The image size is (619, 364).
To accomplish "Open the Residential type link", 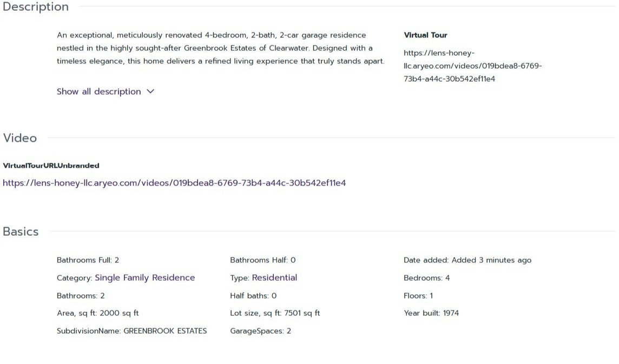I will 274,277.
